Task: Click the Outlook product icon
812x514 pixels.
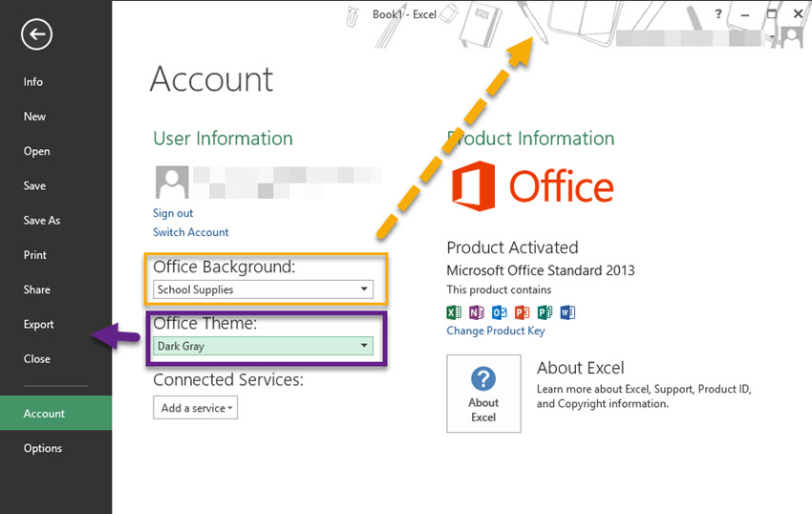Action: click(500, 312)
